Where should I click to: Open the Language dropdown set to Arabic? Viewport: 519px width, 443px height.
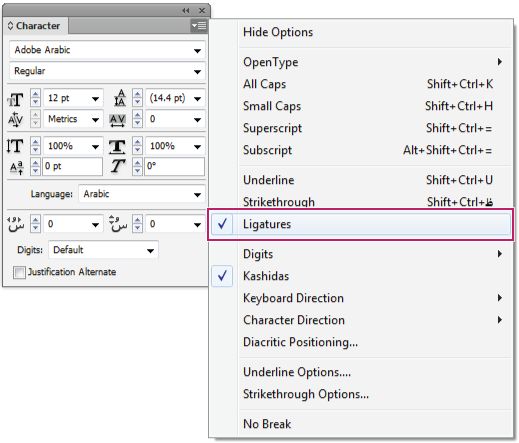(x=142, y=194)
